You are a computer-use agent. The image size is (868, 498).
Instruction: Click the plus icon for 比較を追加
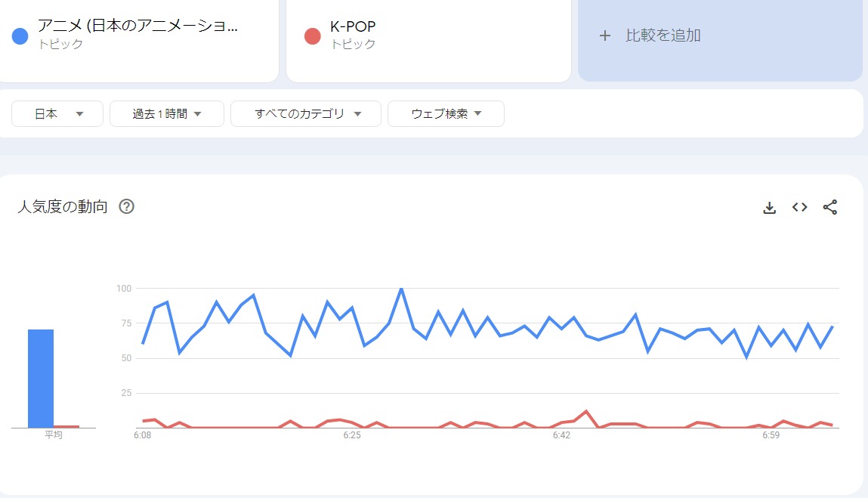[604, 36]
